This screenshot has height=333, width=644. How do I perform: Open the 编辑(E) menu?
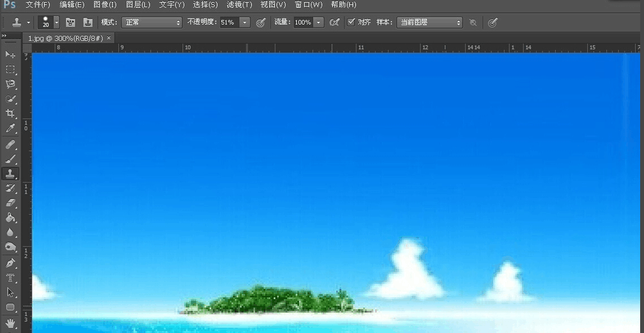pos(72,5)
